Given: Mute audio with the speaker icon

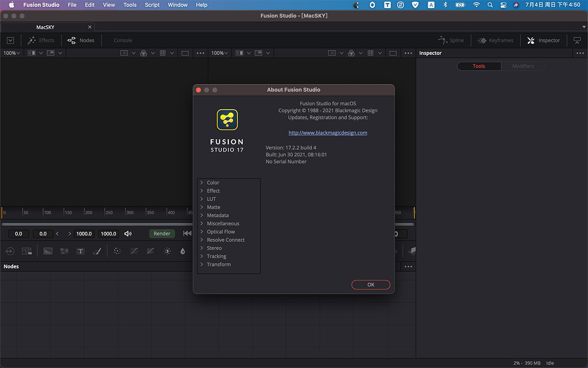Looking at the screenshot, I should (x=128, y=234).
